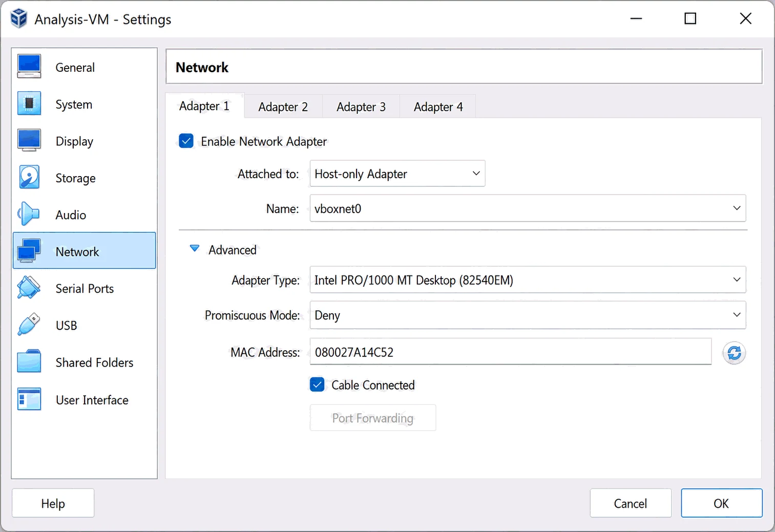Select the General label in sidebar
Screen dimensions: 775x532
point(75,68)
